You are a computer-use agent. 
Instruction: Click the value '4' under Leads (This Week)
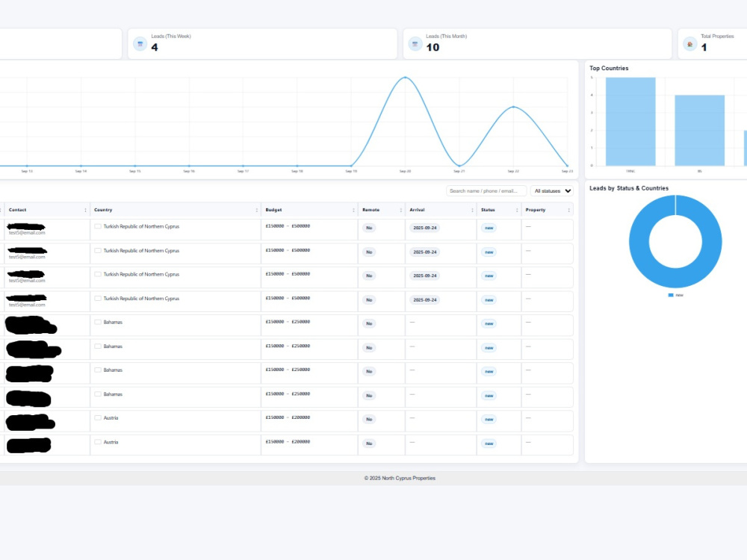click(x=155, y=47)
